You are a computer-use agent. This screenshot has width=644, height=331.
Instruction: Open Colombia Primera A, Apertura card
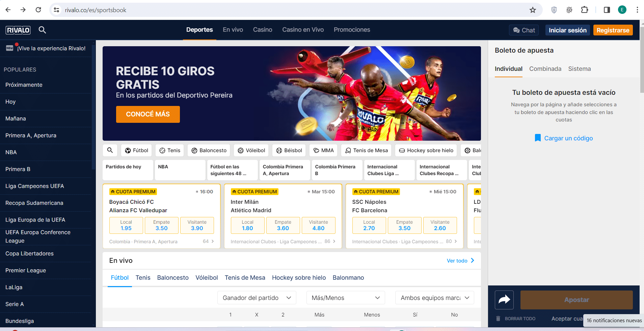pyautogui.click(x=285, y=170)
